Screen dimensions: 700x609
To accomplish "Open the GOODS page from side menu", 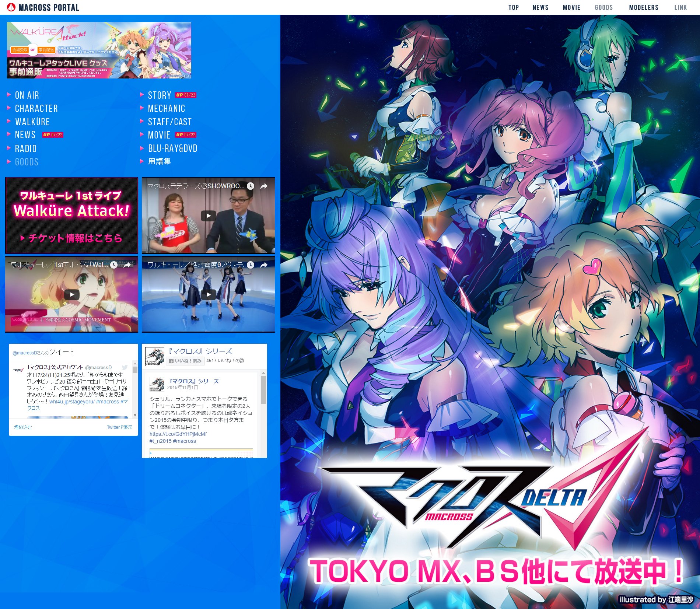I will pyautogui.click(x=27, y=162).
